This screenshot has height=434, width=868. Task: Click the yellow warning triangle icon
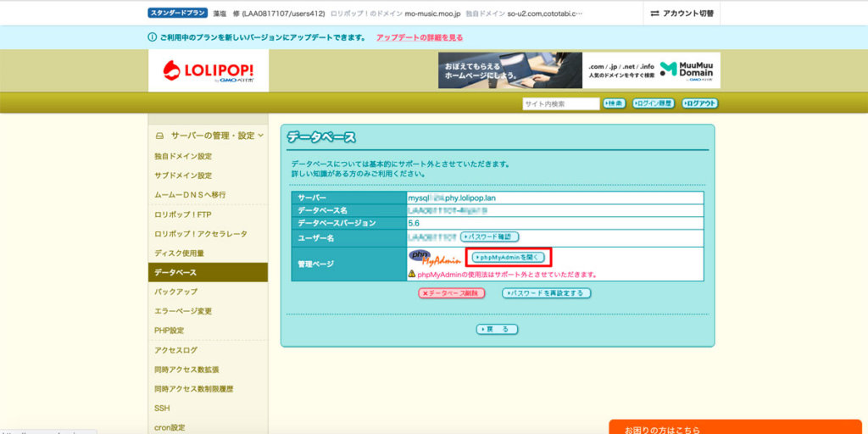pos(412,275)
